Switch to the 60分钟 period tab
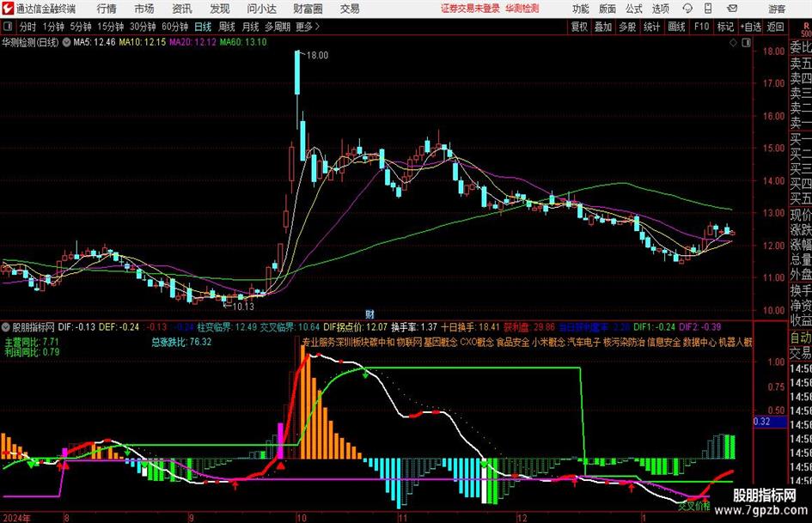 [x=174, y=27]
